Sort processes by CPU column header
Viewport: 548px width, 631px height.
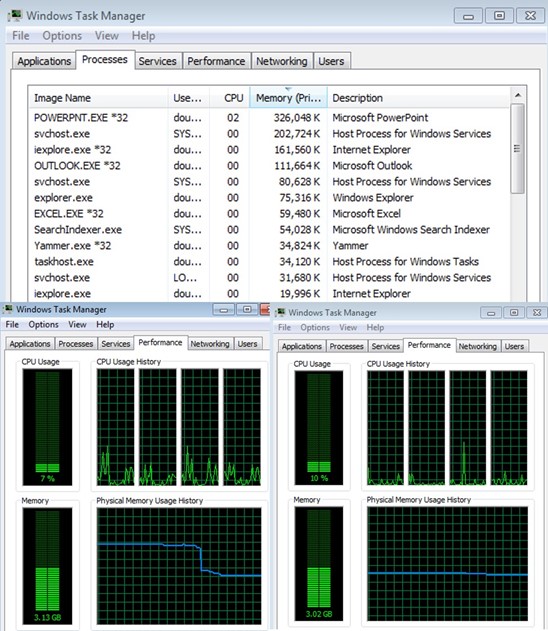pyautogui.click(x=230, y=98)
